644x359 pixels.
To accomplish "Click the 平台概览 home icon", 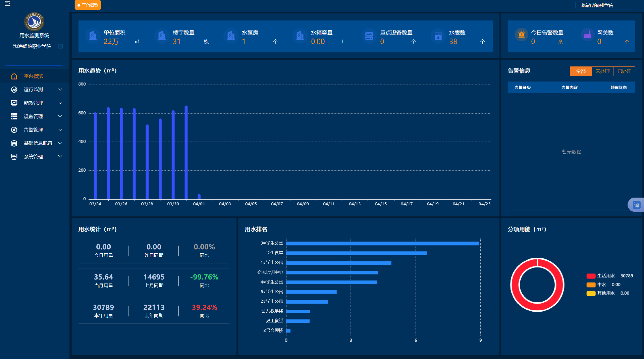I will pyautogui.click(x=14, y=76).
